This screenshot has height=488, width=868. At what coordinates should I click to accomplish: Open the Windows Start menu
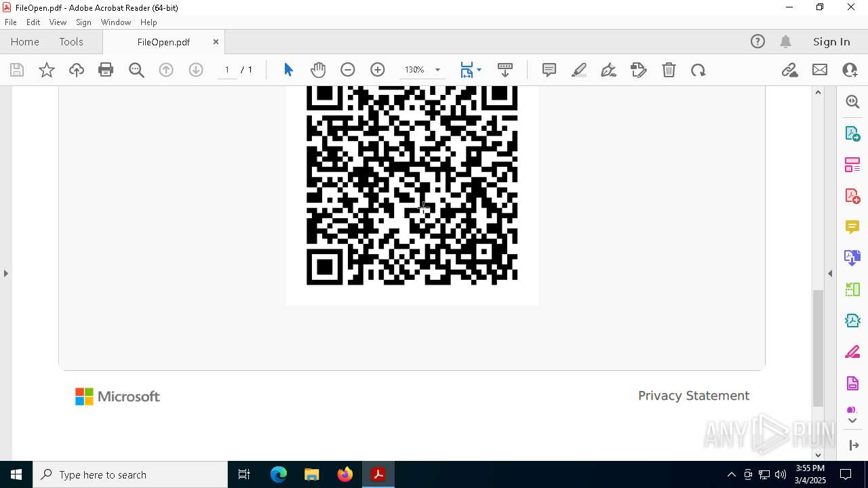coord(16,474)
